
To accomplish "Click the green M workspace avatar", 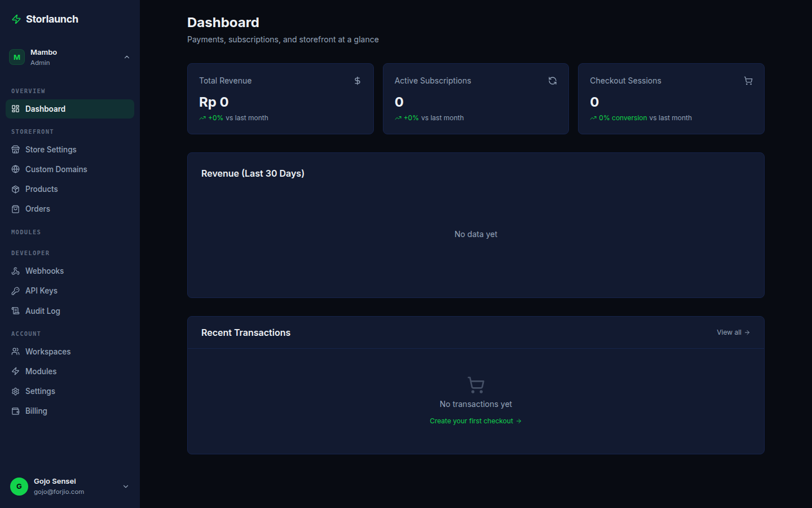I will coord(17,57).
